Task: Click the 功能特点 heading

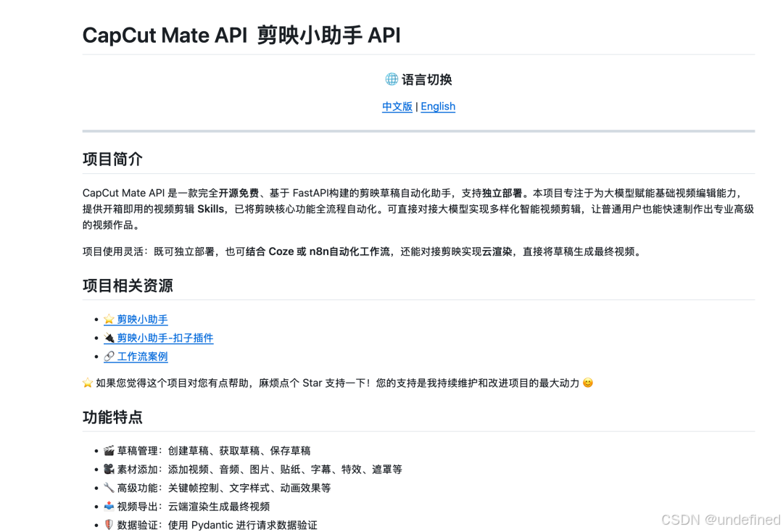Action: tap(113, 417)
